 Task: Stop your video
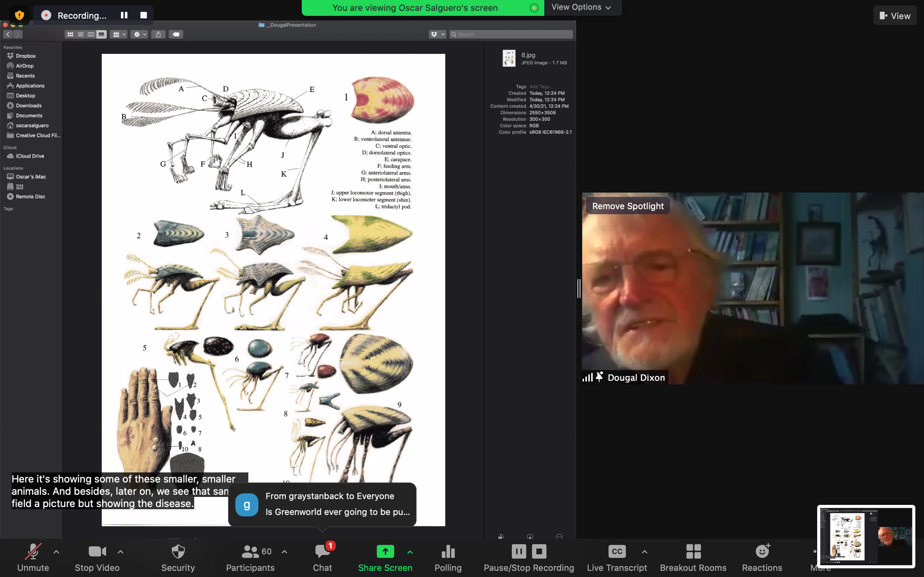(97, 558)
